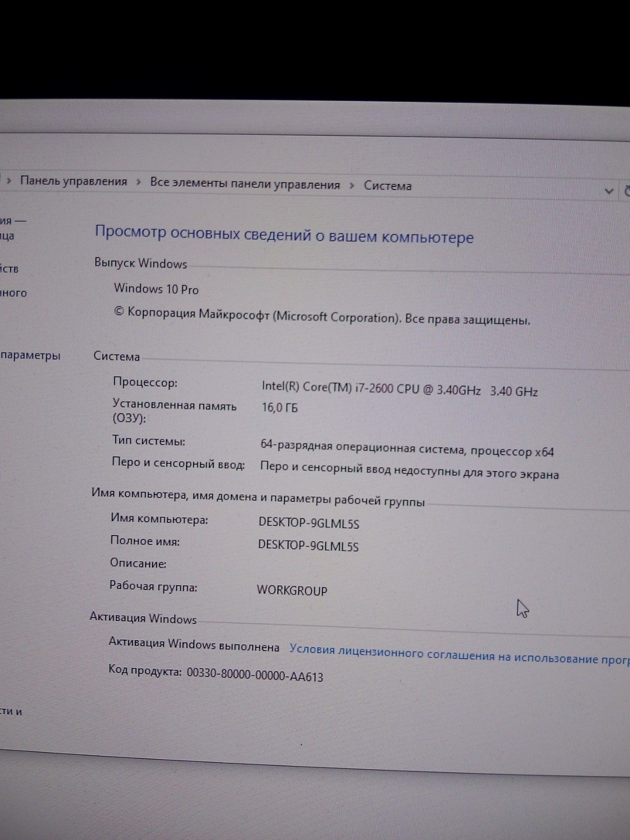Expand chevron before Панель управления breadcrumb
Image resolution: width=630 pixels, height=840 pixels.
point(9,180)
